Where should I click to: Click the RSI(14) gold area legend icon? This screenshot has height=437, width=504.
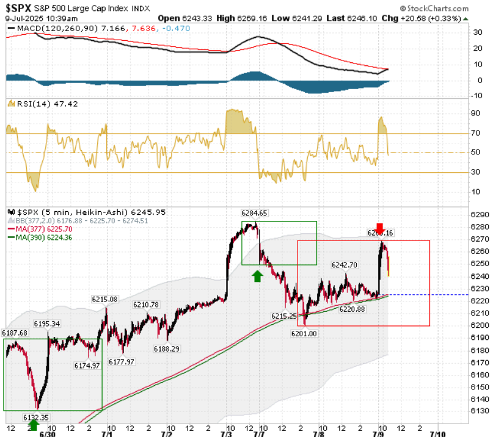[11, 103]
